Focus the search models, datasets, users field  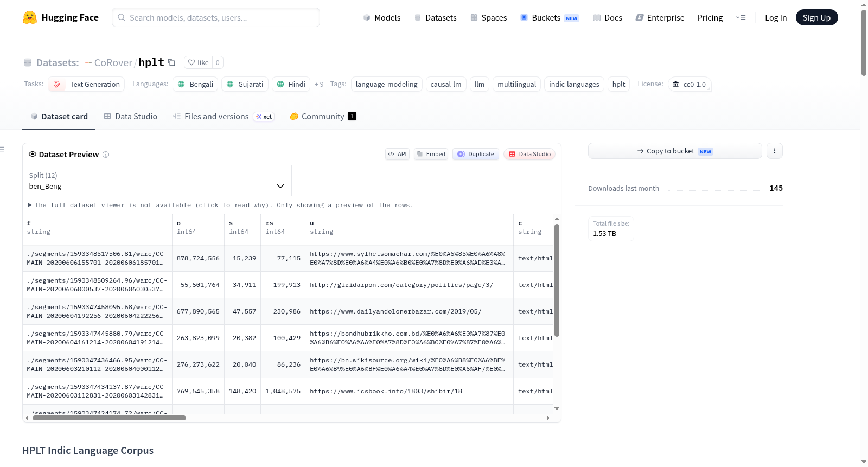point(216,17)
